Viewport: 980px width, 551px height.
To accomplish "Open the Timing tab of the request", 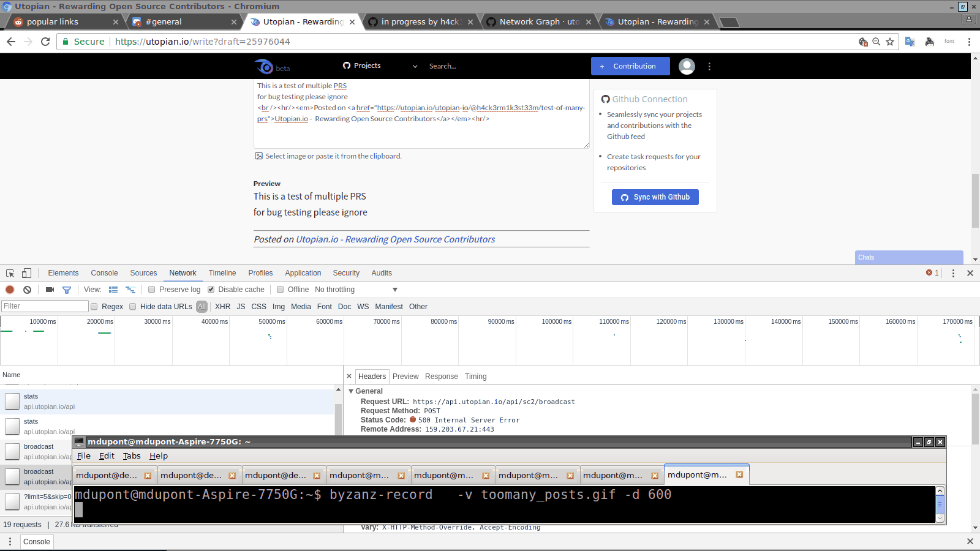I will coord(475,377).
